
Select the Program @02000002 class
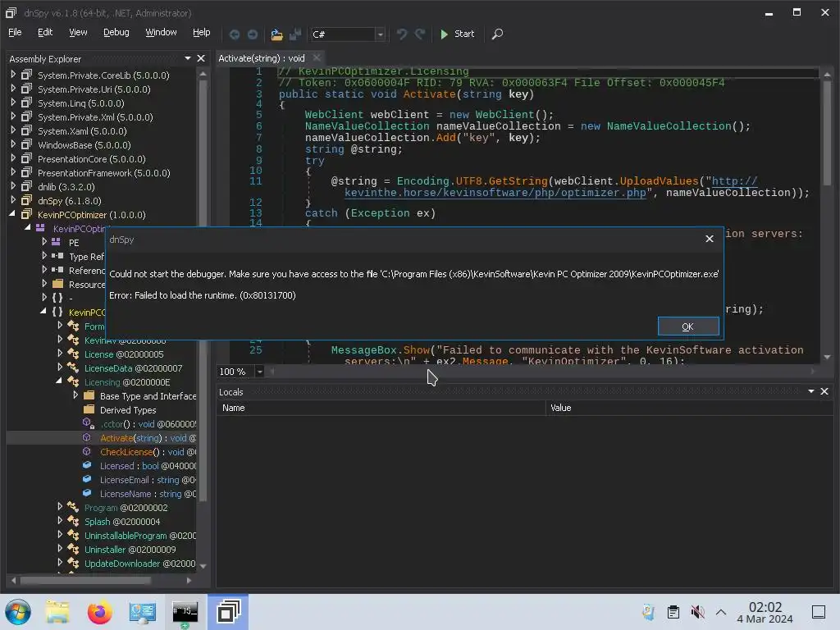[126, 507]
